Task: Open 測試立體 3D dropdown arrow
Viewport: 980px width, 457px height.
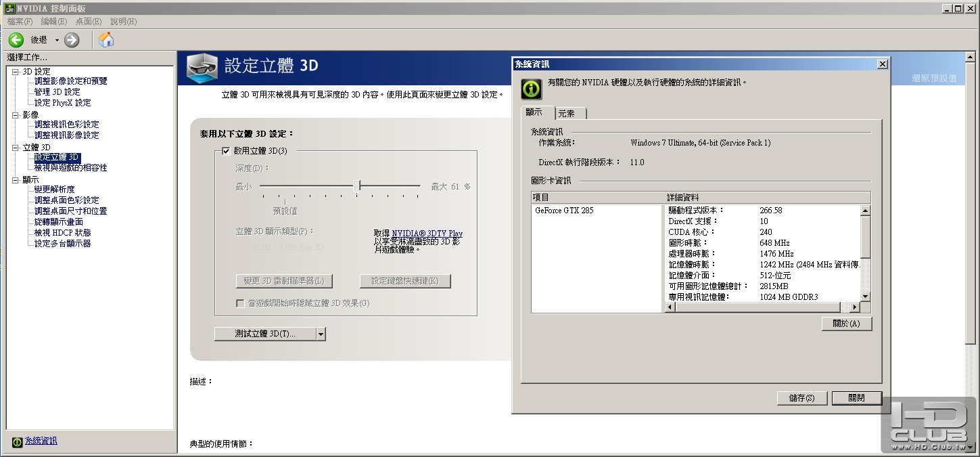Action: click(321, 334)
